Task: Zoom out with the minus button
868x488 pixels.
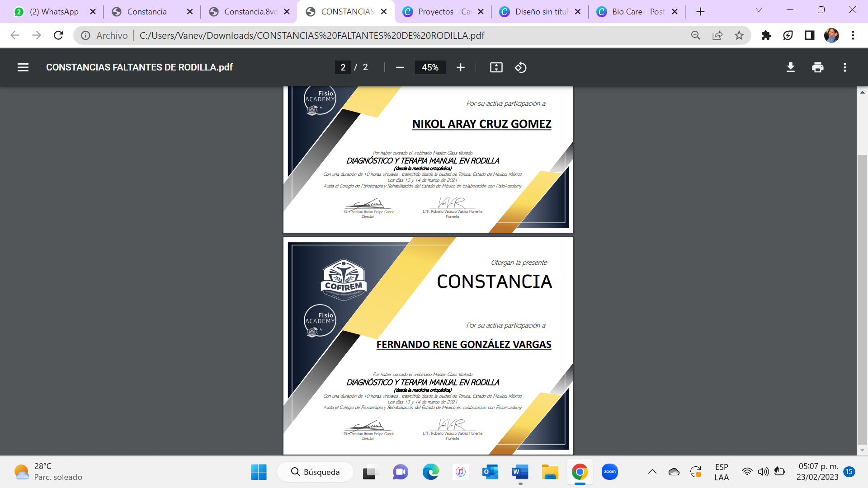Action: coord(400,67)
